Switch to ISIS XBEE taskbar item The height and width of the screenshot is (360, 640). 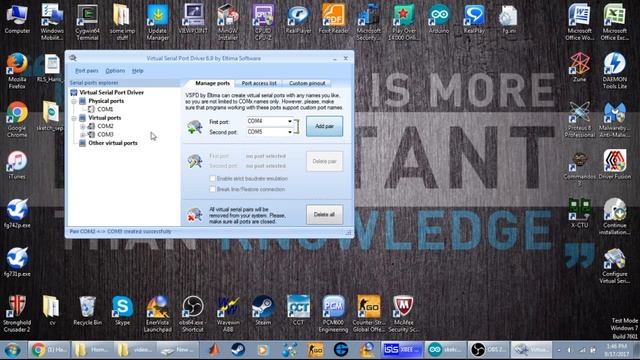(402, 350)
